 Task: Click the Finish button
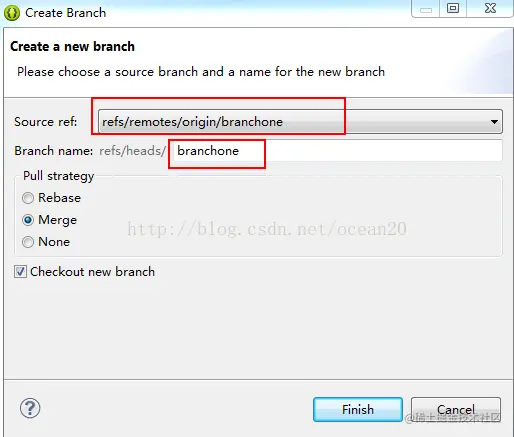[358, 409]
